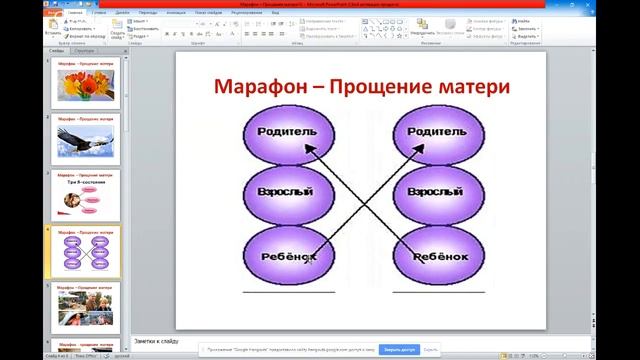Center the text
Viewport: 640px width, 360px height.
(255, 34)
